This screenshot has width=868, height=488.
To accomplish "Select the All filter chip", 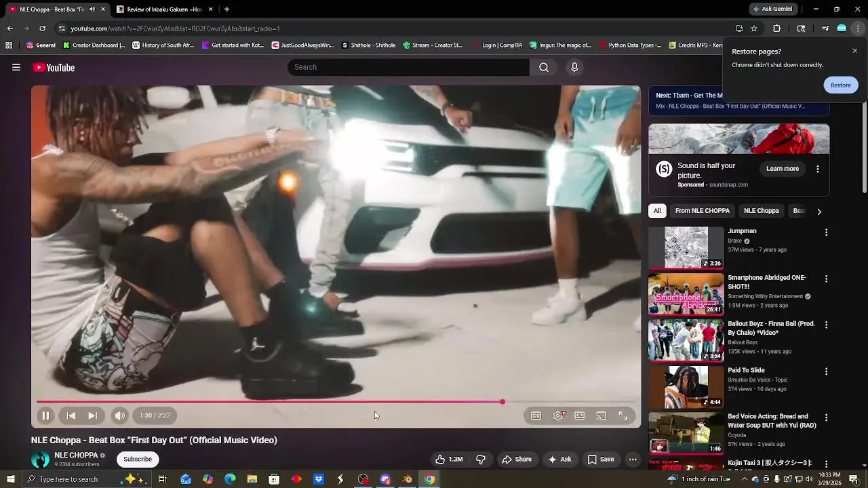I will (657, 211).
